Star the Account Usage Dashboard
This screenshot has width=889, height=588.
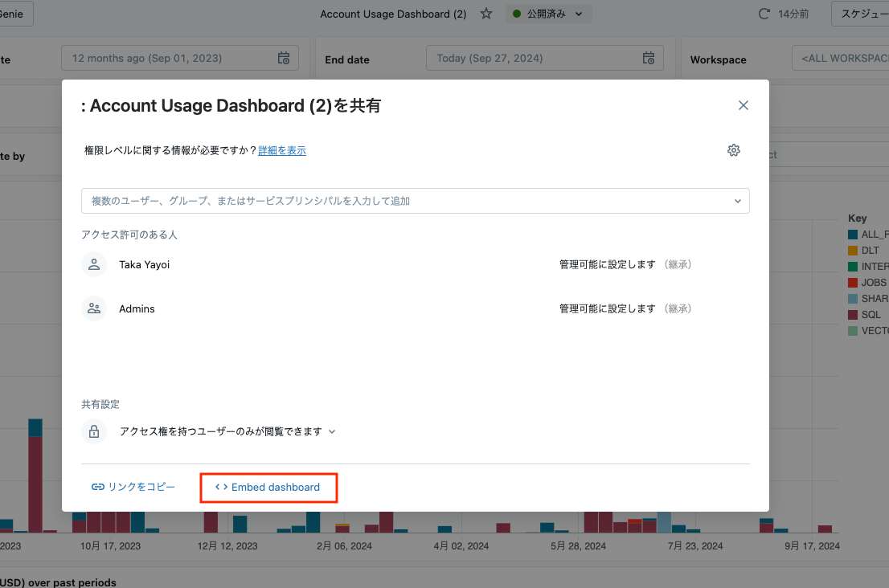coord(486,14)
